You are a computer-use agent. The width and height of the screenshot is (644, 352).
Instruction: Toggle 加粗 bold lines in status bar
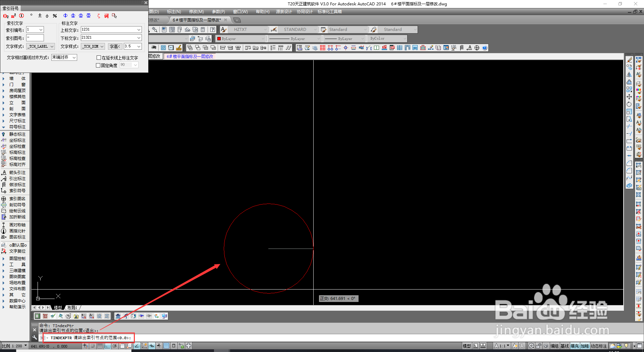(585, 346)
